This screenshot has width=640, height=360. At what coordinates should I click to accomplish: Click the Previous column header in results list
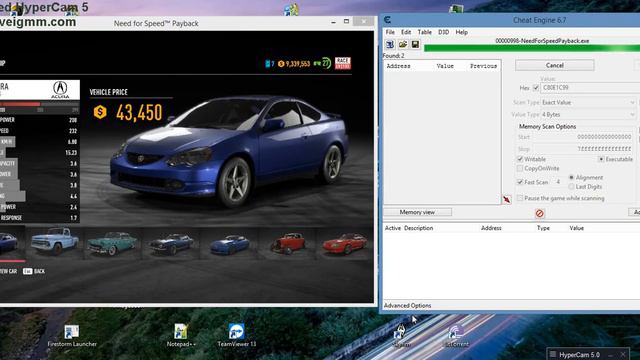pyautogui.click(x=483, y=66)
